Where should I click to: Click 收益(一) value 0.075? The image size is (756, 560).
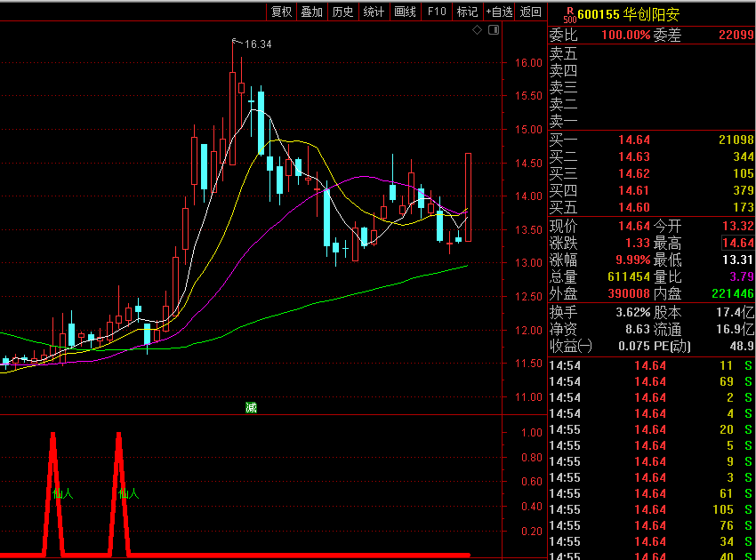(634, 346)
